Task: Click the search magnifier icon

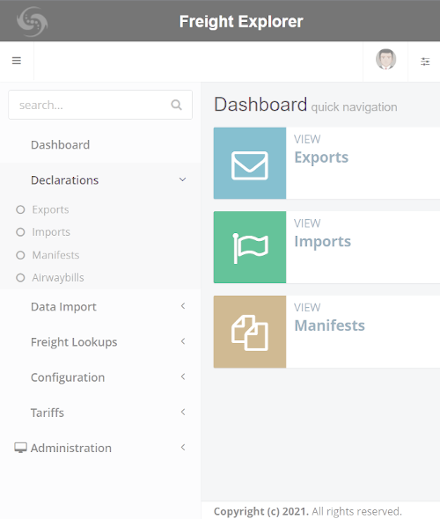Action: click(176, 105)
